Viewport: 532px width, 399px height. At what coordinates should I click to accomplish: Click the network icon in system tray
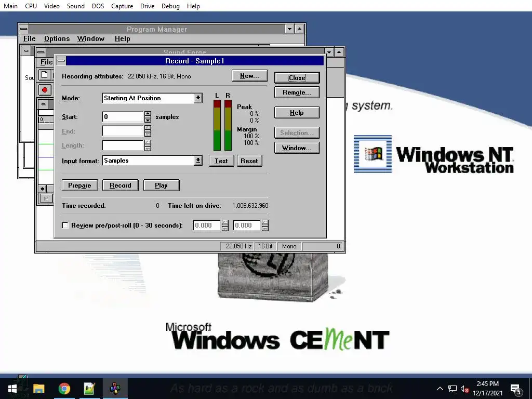(453, 389)
